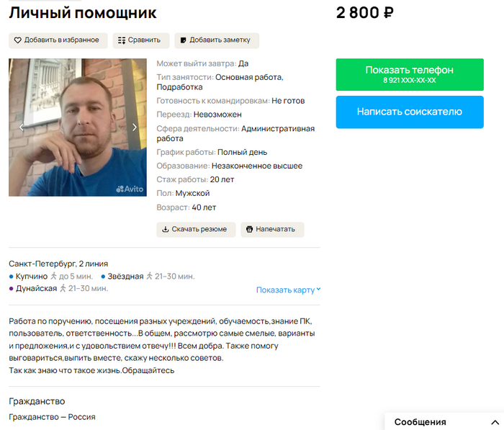Click the download icon in Скачать резюме
Viewport: 504px width, 430px height.
click(165, 229)
